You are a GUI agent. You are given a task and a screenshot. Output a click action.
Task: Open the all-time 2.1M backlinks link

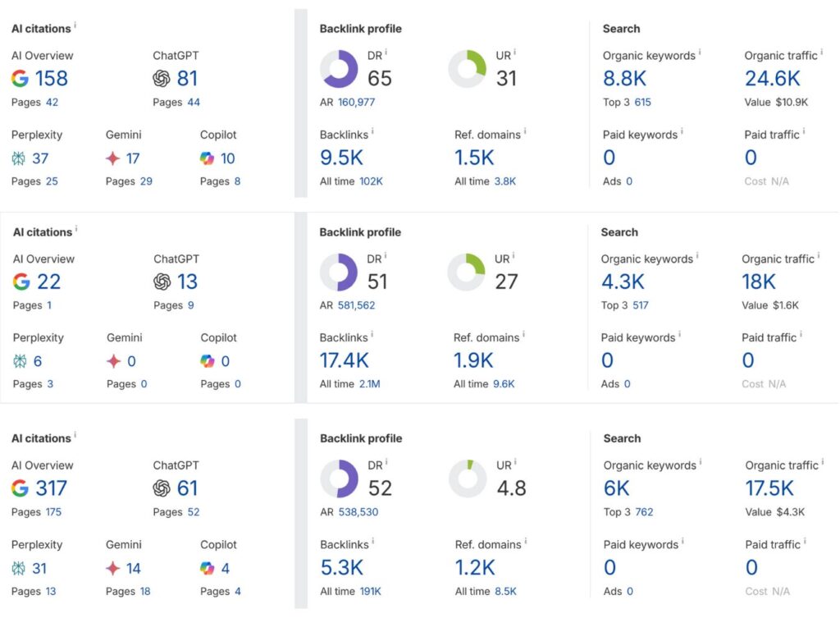pos(371,384)
